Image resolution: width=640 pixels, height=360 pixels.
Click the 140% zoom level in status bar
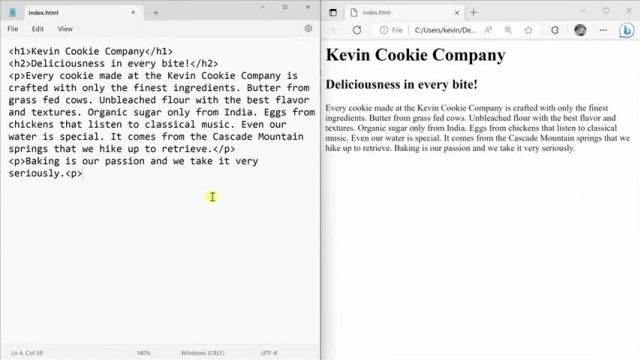tap(143, 353)
